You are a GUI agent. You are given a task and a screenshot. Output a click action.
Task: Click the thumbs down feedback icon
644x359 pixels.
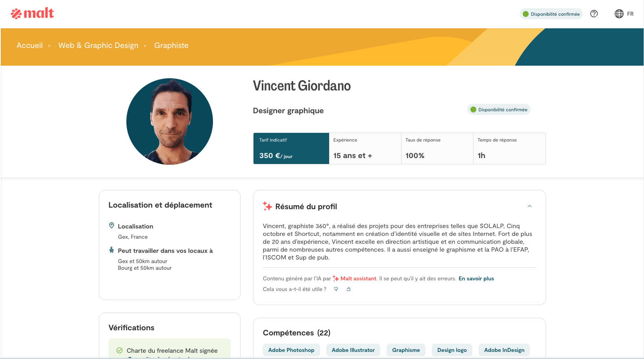click(x=336, y=289)
